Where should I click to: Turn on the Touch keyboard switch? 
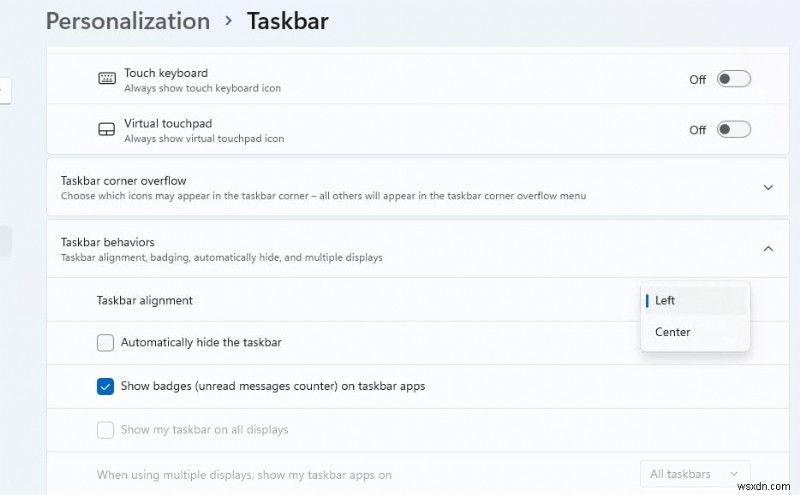[x=733, y=79]
